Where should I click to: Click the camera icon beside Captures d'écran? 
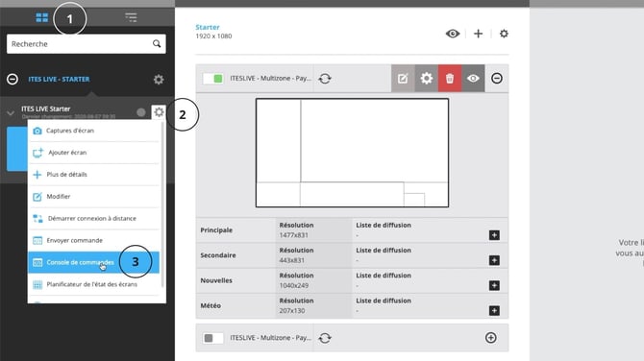click(x=37, y=131)
